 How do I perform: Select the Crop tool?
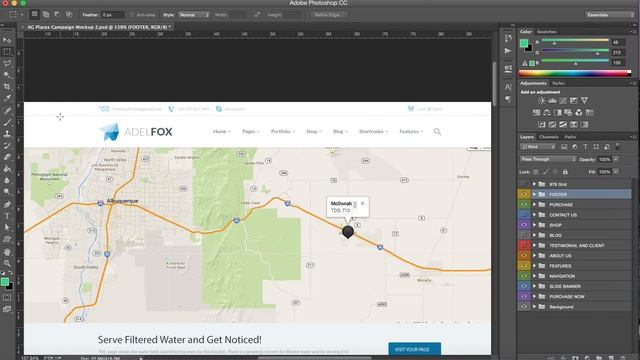click(7, 87)
